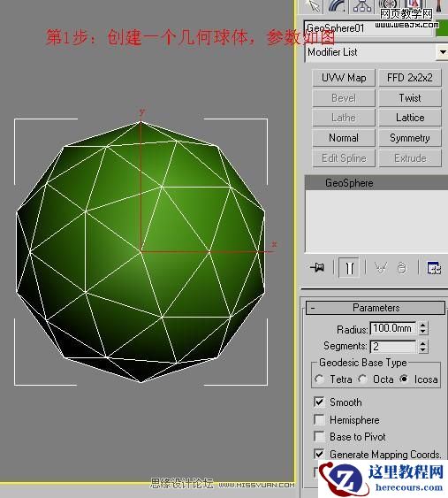Toggle the Smooth checkbox

319,402
